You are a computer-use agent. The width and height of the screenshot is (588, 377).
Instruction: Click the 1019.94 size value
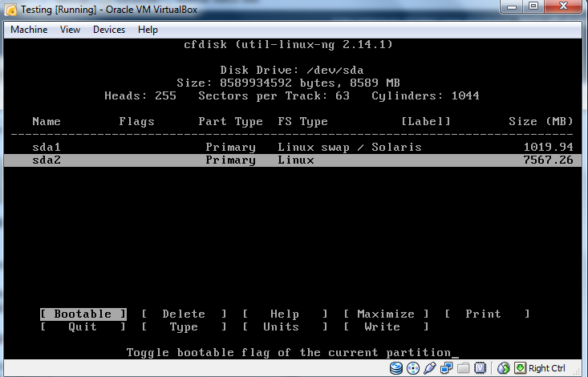[548, 147]
